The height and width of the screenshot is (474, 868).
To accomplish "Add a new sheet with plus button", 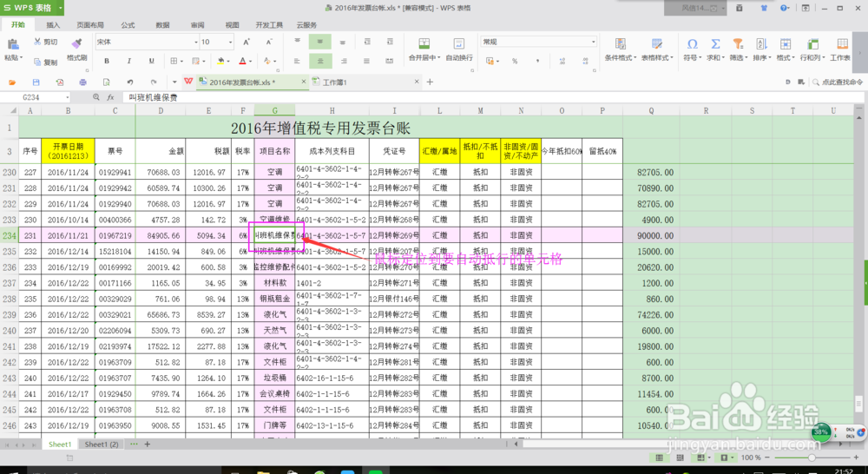I will 148,444.
